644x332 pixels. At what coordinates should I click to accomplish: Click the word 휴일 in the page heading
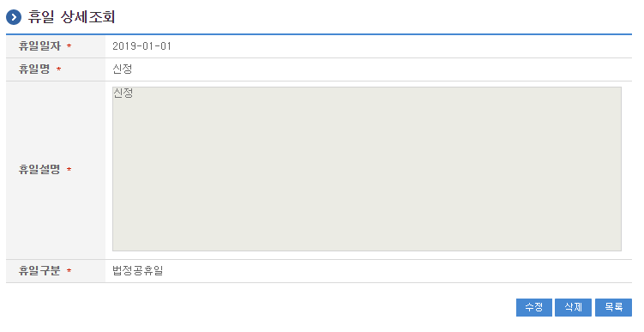coord(41,17)
